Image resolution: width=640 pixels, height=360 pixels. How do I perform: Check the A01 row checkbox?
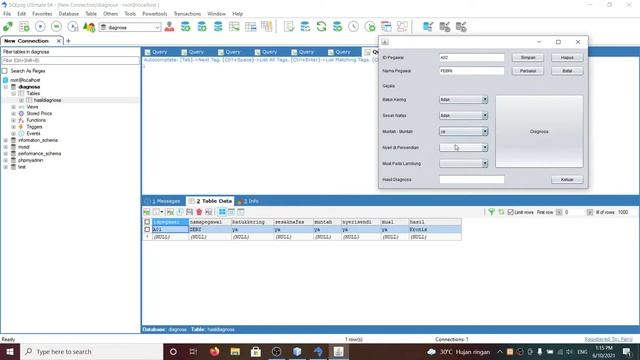(x=147, y=229)
